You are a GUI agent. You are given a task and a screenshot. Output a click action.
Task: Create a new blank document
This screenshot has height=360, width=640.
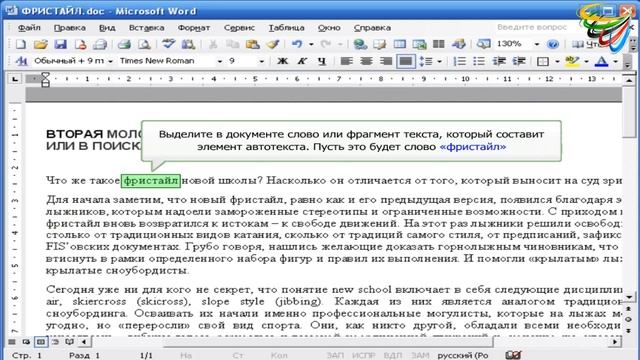click(20, 44)
